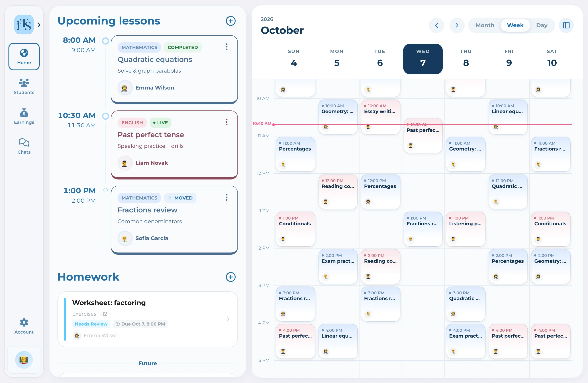This screenshot has width=588, height=383.
Task: Switch calendar to Month view
Action: pos(485,25)
